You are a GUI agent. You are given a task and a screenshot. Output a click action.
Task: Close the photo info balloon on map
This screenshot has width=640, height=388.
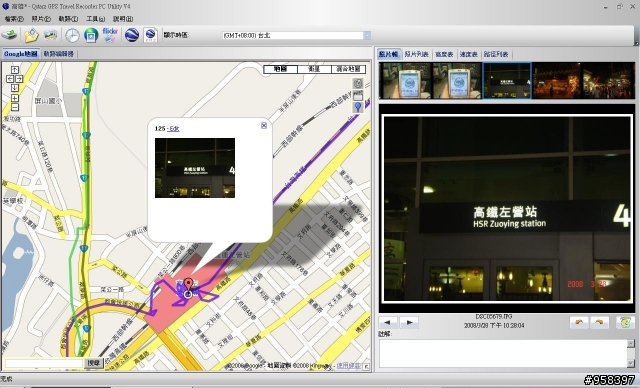pos(264,126)
